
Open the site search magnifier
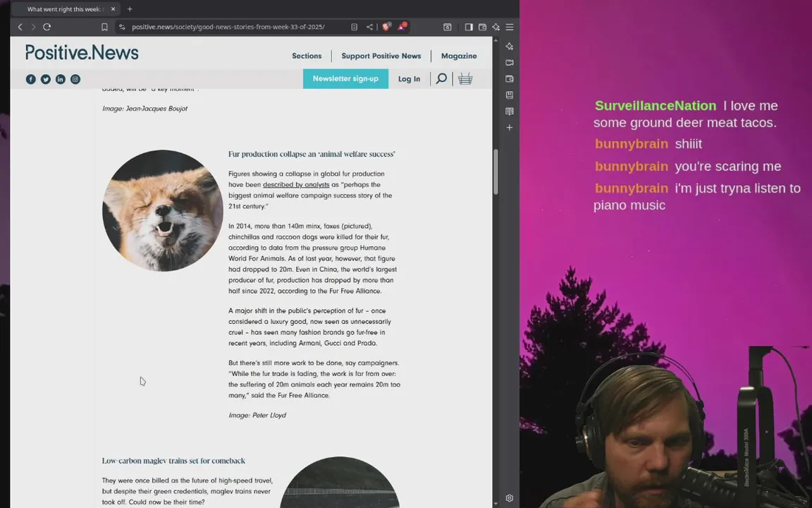click(441, 79)
